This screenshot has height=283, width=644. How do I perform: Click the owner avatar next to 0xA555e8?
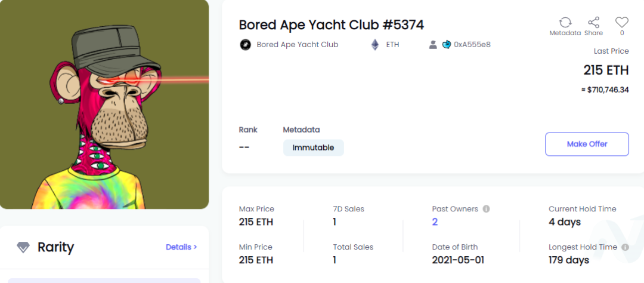coord(447,44)
